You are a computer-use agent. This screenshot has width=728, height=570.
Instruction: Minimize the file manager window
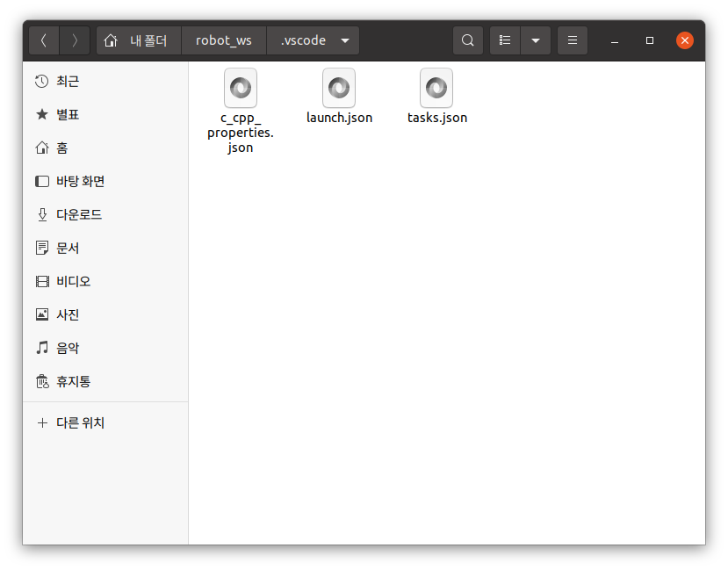point(615,41)
